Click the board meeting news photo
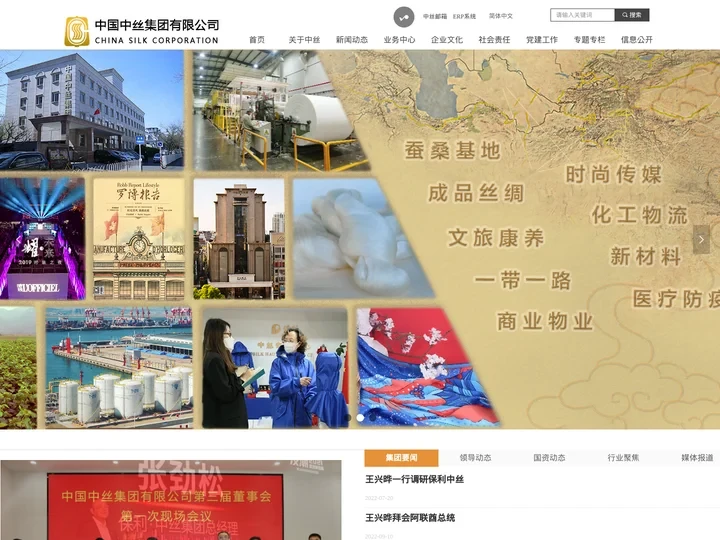This screenshot has width=720, height=540. [x=170, y=500]
